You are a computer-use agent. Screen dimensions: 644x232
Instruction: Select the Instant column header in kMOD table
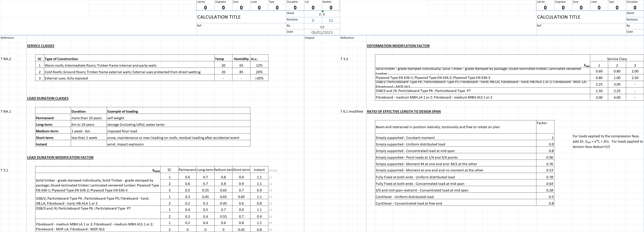click(259, 170)
